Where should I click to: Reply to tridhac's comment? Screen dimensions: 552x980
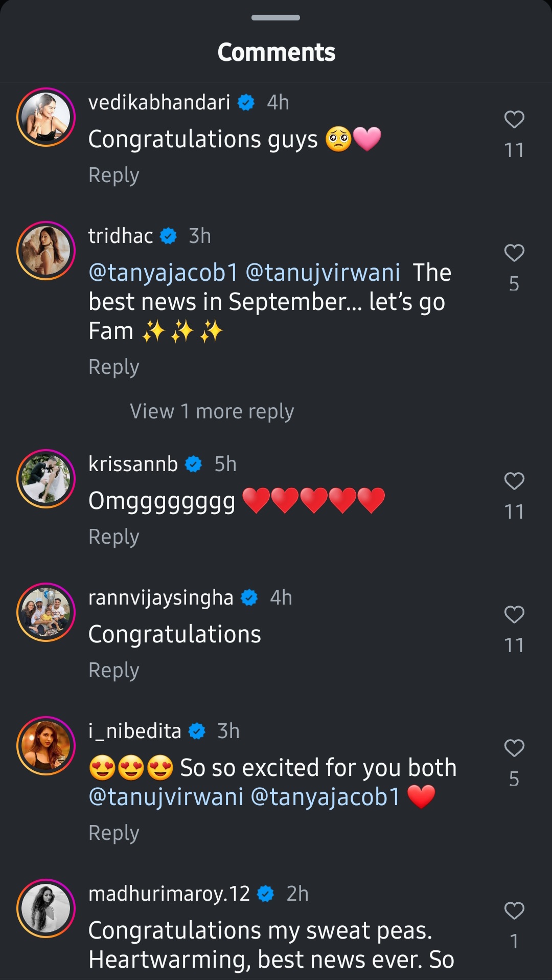tap(113, 367)
